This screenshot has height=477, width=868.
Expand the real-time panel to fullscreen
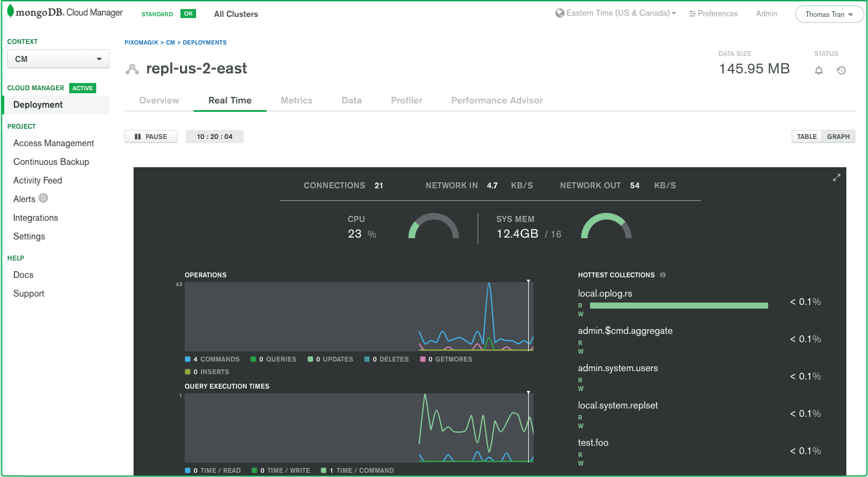click(836, 177)
